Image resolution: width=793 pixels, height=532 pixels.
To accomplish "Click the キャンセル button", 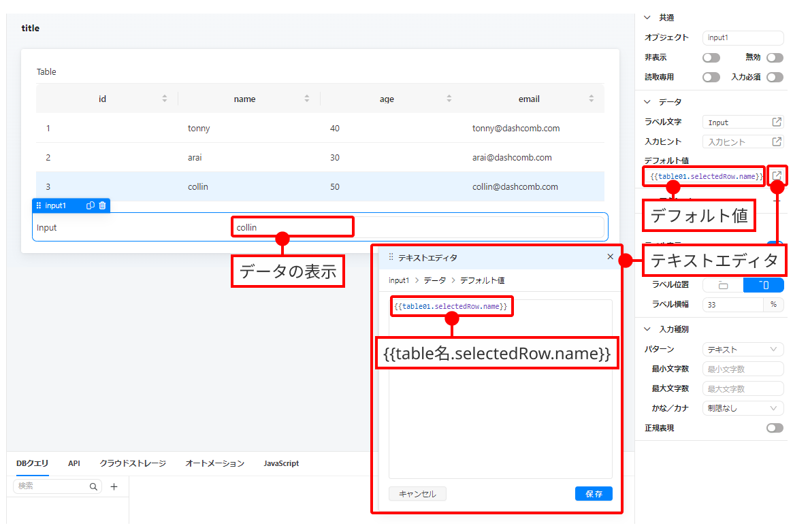I will pos(417,494).
